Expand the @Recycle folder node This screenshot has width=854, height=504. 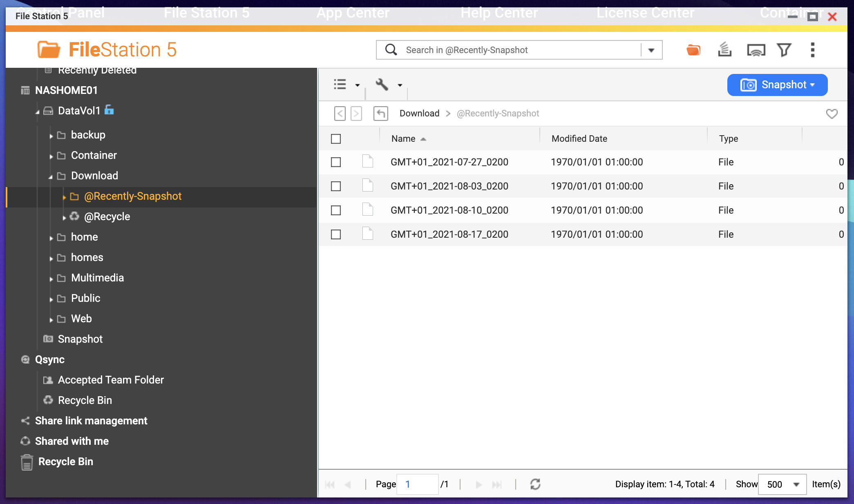(x=64, y=218)
